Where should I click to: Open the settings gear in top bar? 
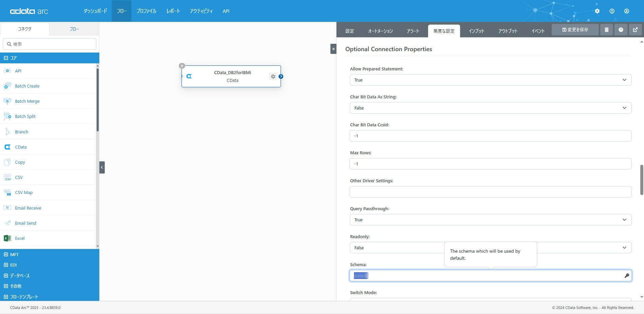click(597, 11)
